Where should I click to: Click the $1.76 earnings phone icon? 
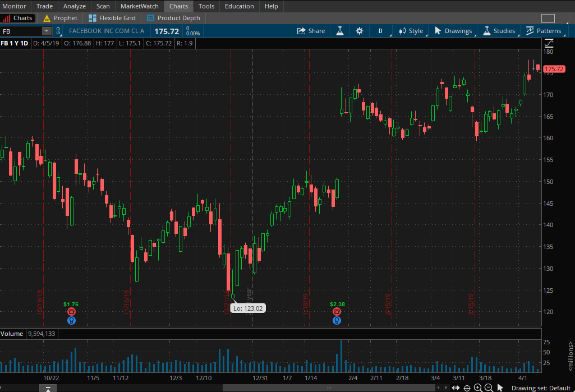coord(71,312)
